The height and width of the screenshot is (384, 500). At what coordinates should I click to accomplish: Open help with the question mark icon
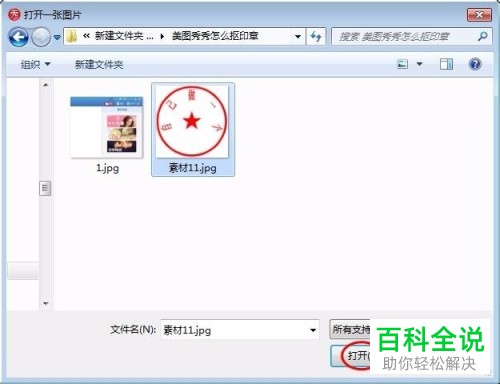(475, 64)
